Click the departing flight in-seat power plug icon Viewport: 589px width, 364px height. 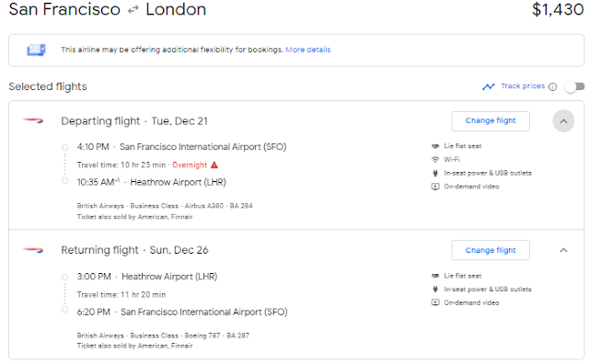click(435, 173)
